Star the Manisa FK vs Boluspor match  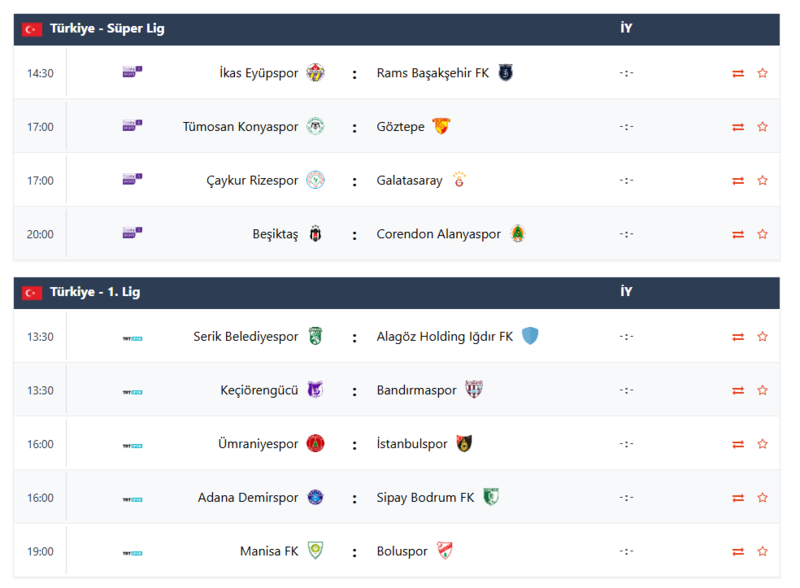coord(762,551)
